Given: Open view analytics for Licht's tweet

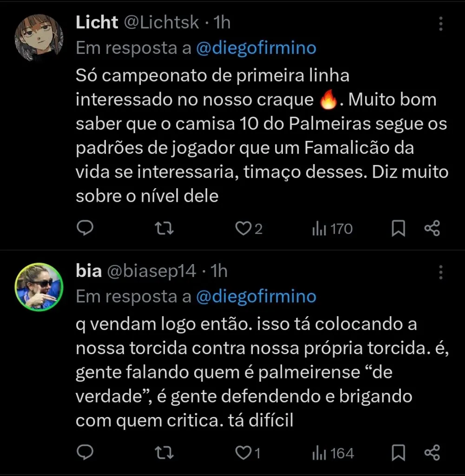Looking at the screenshot, I should click(x=322, y=228).
